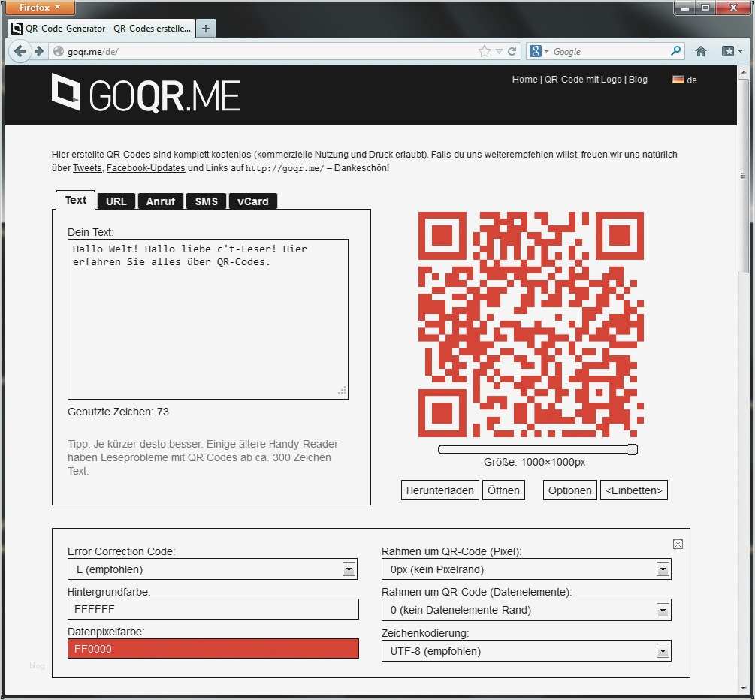Screen dimensions: 755x700
Task: Click the scrollbar up arrow
Action: tap(744, 72)
